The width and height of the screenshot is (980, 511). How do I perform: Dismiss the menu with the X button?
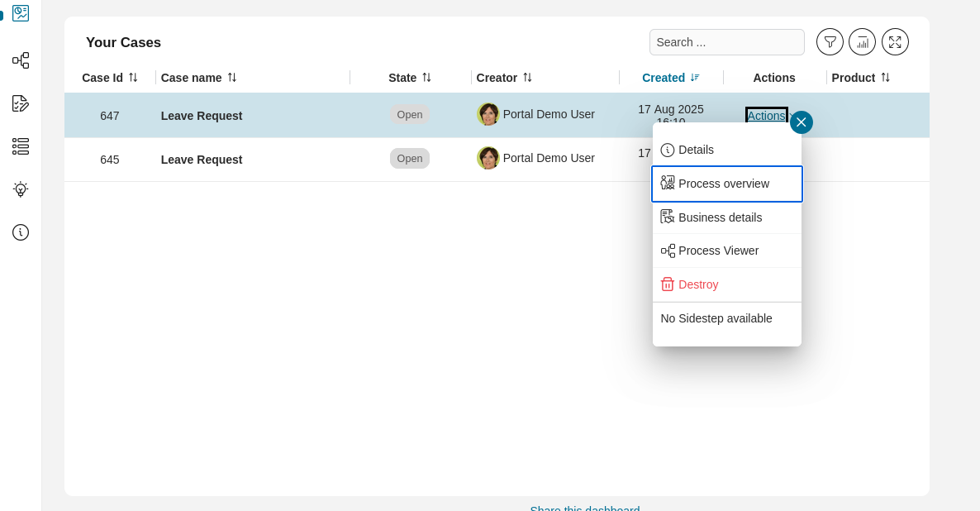point(801,122)
